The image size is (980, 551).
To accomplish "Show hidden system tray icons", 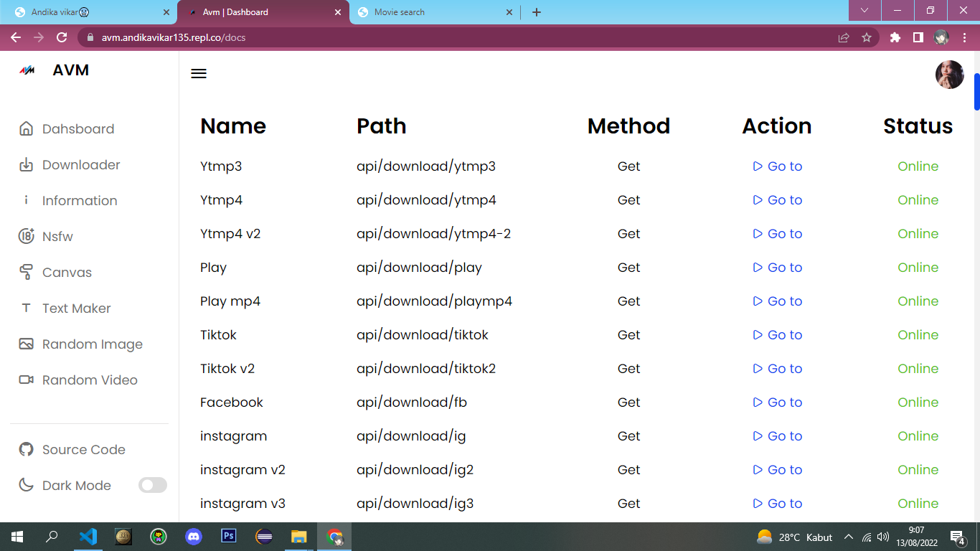I will point(848,537).
